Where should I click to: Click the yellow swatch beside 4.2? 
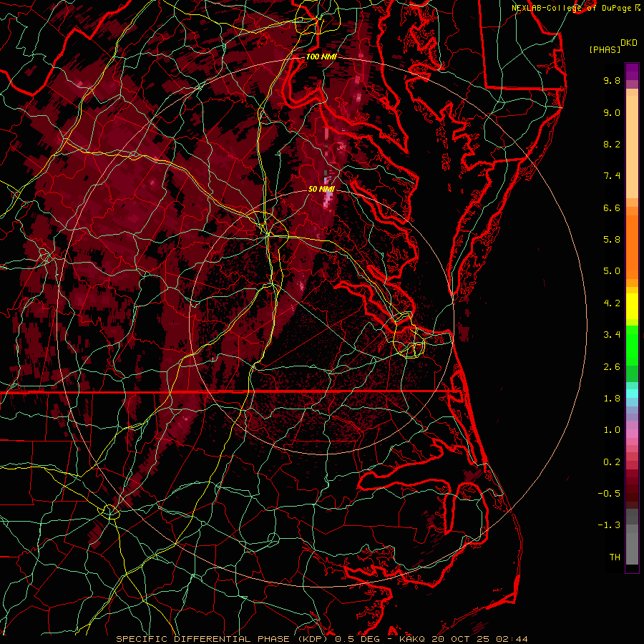tap(632, 306)
